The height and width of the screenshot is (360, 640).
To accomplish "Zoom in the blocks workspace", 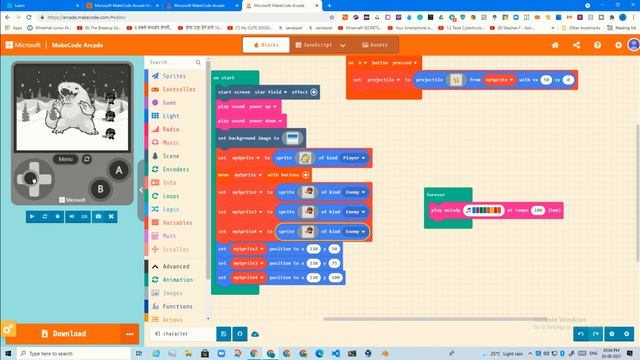I will 627,334.
